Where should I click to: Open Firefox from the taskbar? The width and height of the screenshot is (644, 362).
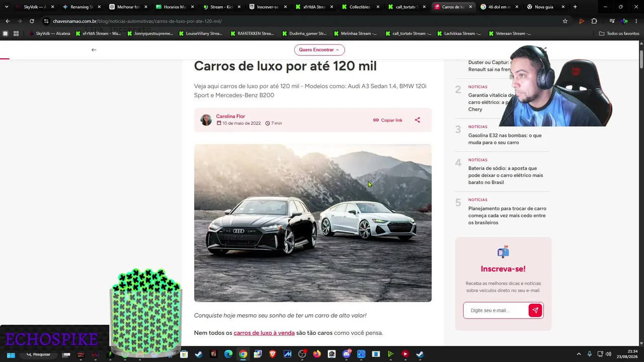(317, 354)
